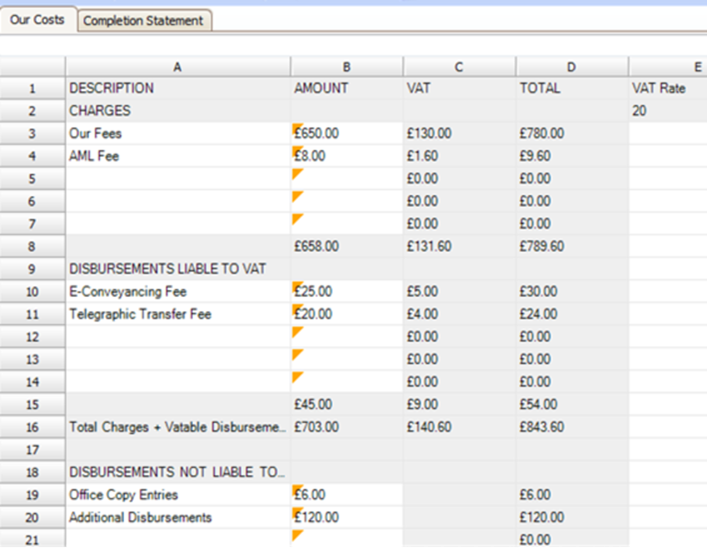Click the Our Fees amount cell £650.00
Viewport: 707px width, 548px height.
pyautogui.click(x=346, y=133)
